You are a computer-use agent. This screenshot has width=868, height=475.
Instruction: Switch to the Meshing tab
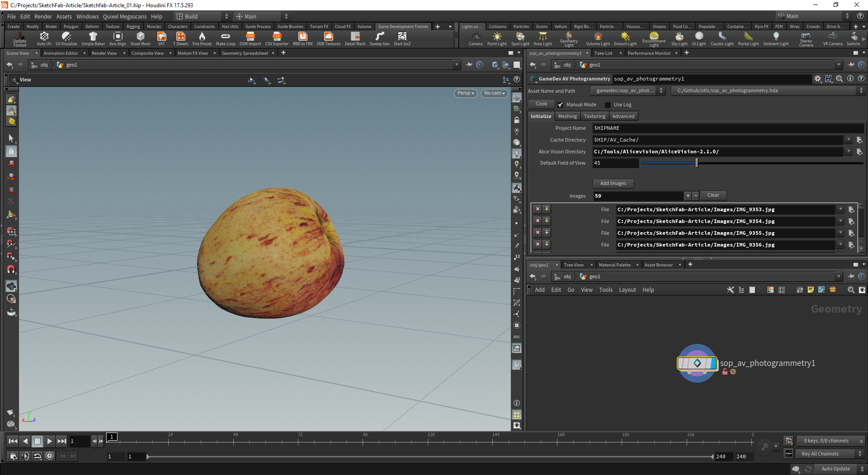567,116
